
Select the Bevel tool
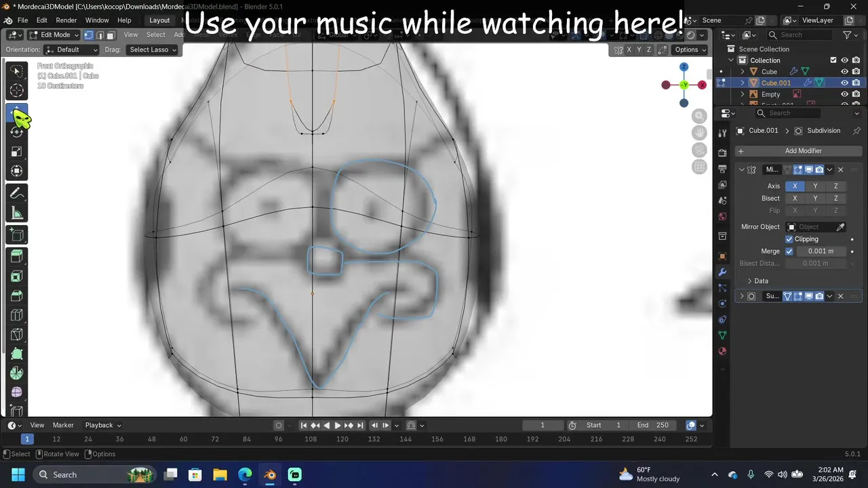click(x=17, y=296)
